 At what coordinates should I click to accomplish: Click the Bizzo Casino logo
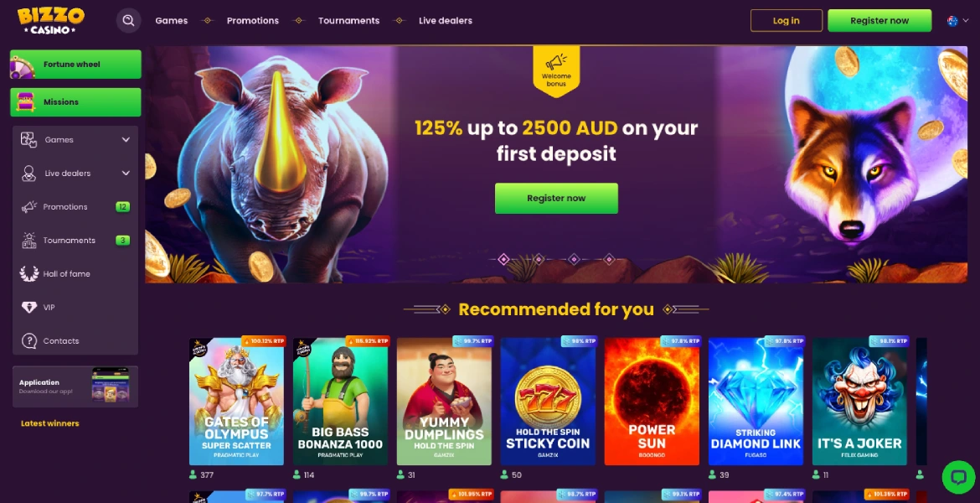point(50,21)
